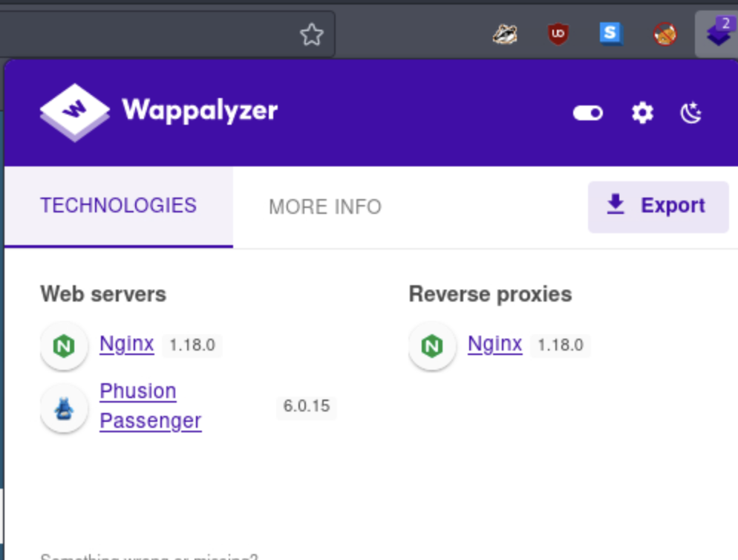The width and height of the screenshot is (738, 560).
Task: Click the Nginx icon under Web servers
Action: click(x=64, y=345)
